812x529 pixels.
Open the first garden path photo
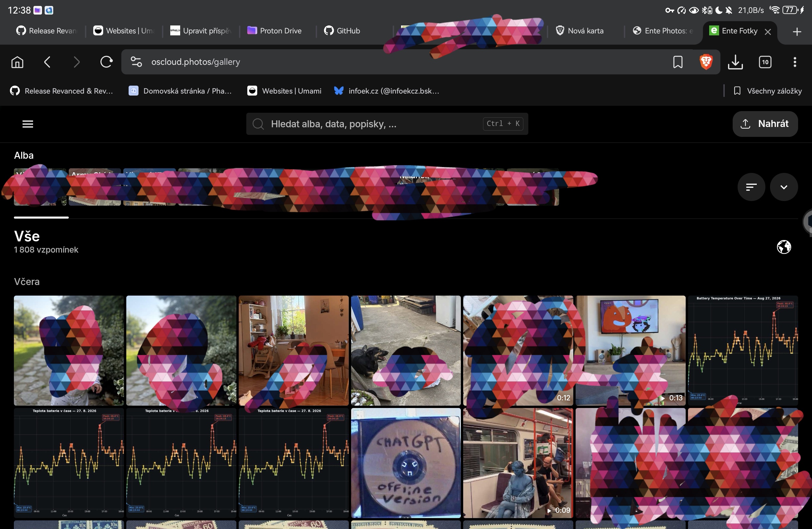tap(68, 350)
